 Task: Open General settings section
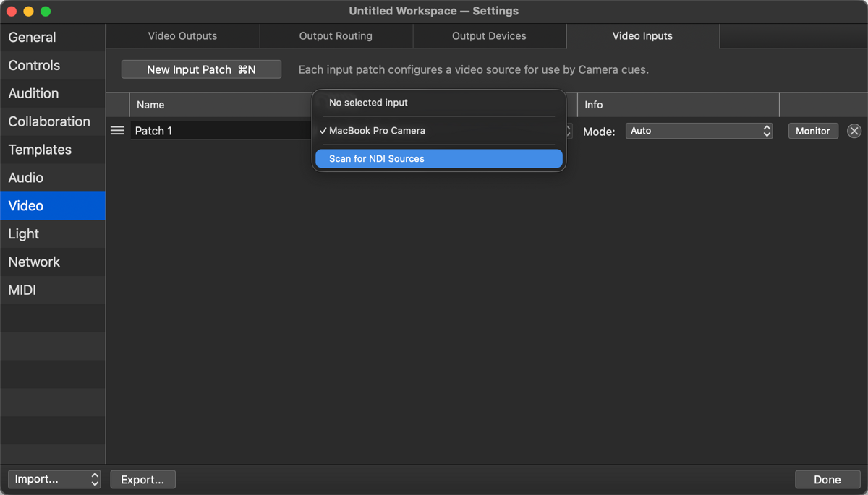point(53,38)
